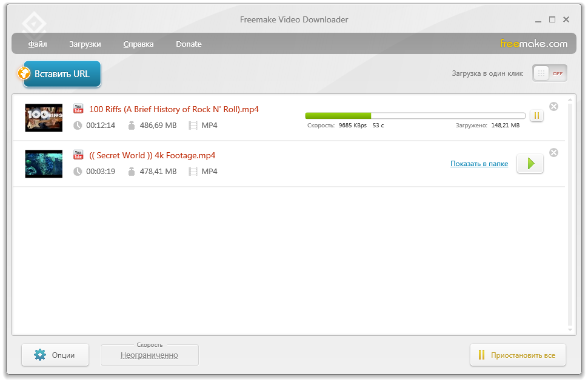Play the Secret World 4k Footage video
This screenshot has width=588, height=382.
(x=530, y=164)
